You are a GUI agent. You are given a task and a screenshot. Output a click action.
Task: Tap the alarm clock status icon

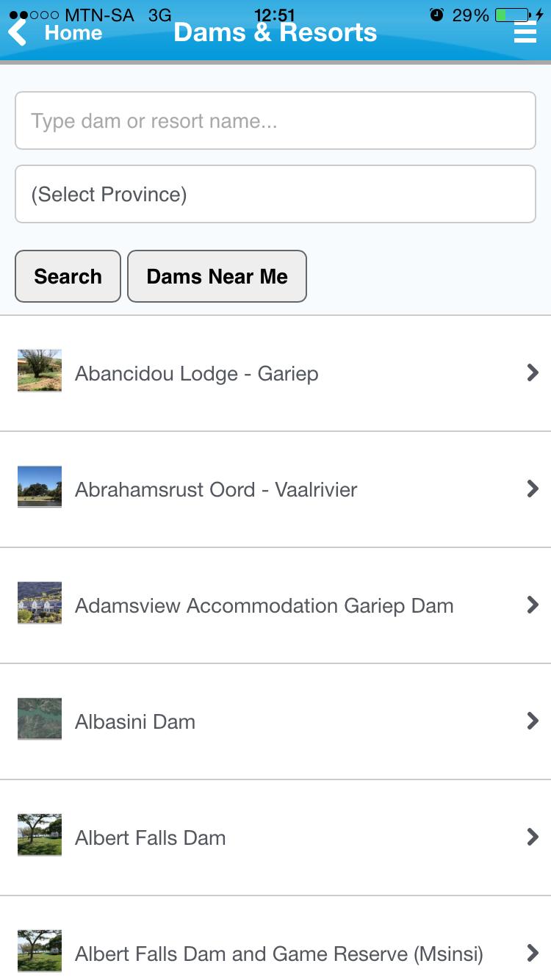pos(437,15)
